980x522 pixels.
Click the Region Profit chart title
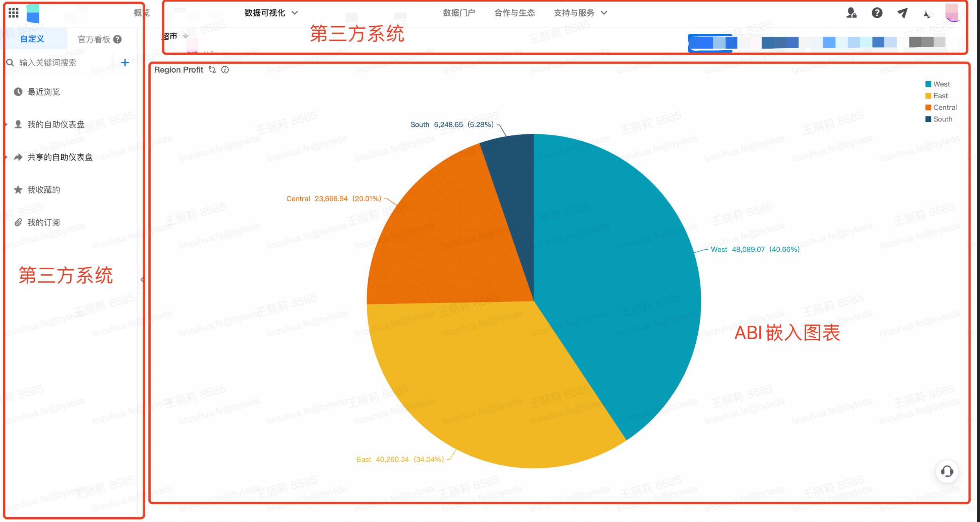[x=179, y=70]
